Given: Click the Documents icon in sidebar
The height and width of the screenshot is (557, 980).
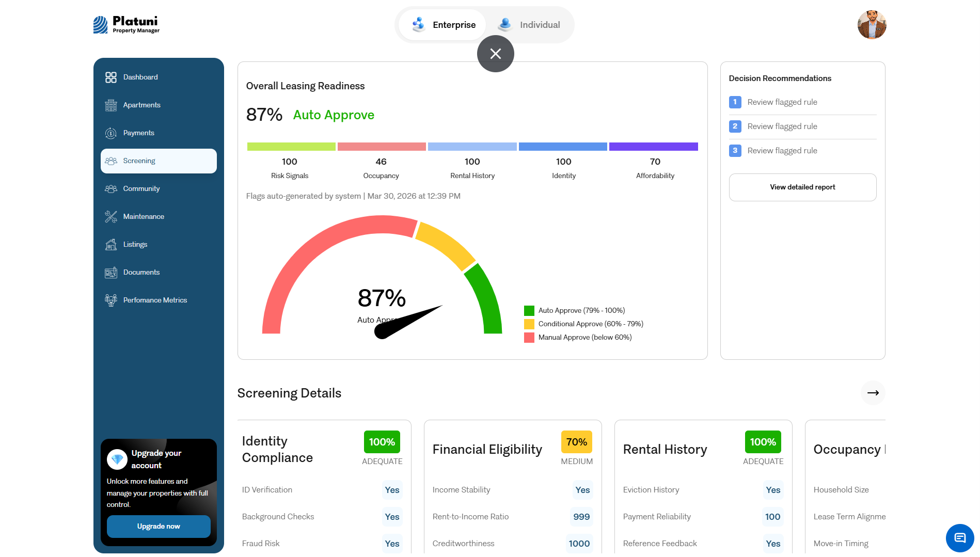Looking at the screenshot, I should [x=111, y=273].
